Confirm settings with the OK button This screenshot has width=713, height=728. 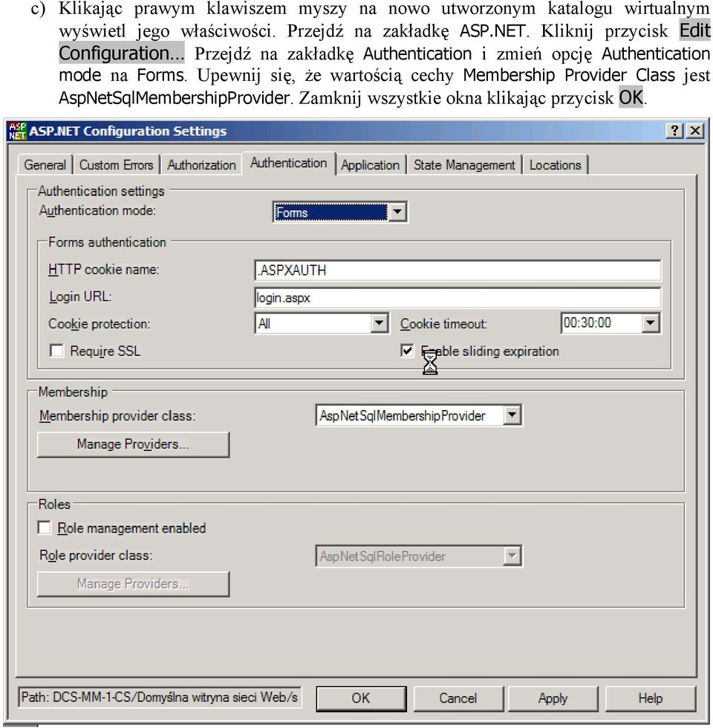(x=361, y=698)
